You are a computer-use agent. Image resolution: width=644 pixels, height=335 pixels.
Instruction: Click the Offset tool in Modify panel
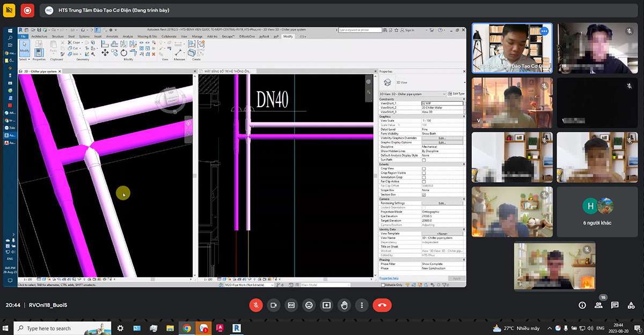point(114,43)
